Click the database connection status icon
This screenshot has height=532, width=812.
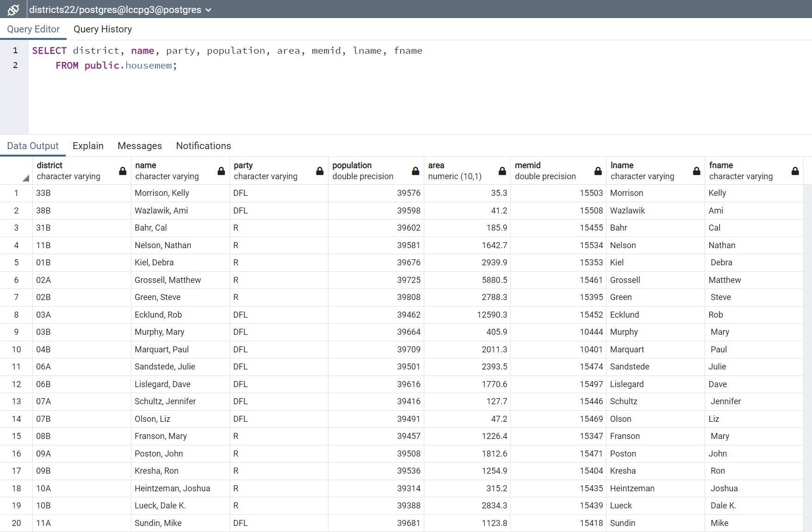tap(13, 10)
